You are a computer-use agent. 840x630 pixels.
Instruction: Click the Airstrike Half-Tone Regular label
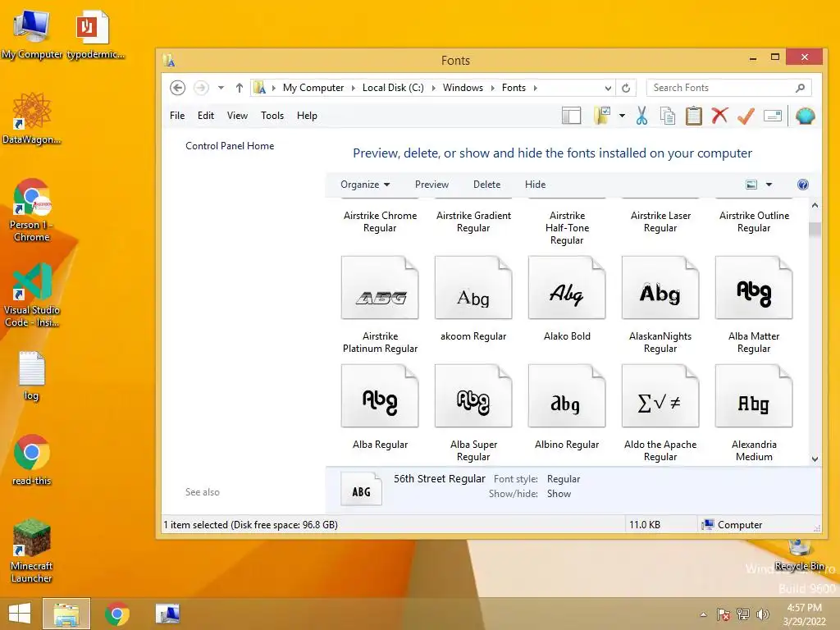pyautogui.click(x=567, y=228)
